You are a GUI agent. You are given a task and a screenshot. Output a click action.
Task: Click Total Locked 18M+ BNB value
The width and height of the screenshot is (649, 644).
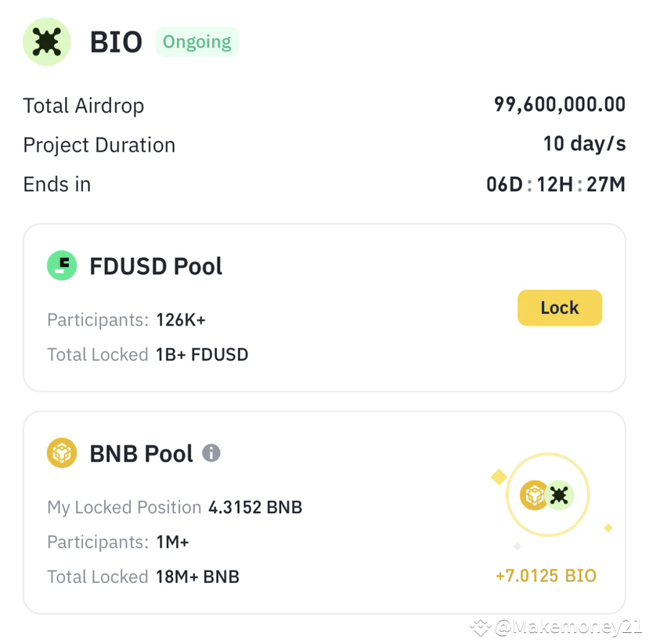[x=197, y=577]
